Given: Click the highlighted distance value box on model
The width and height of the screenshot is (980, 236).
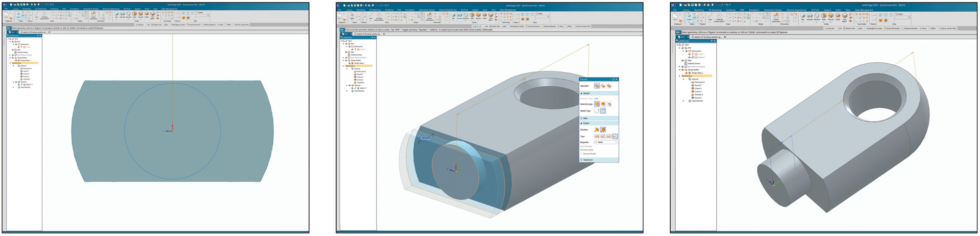Looking at the screenshot, I should tap(426, 138).
